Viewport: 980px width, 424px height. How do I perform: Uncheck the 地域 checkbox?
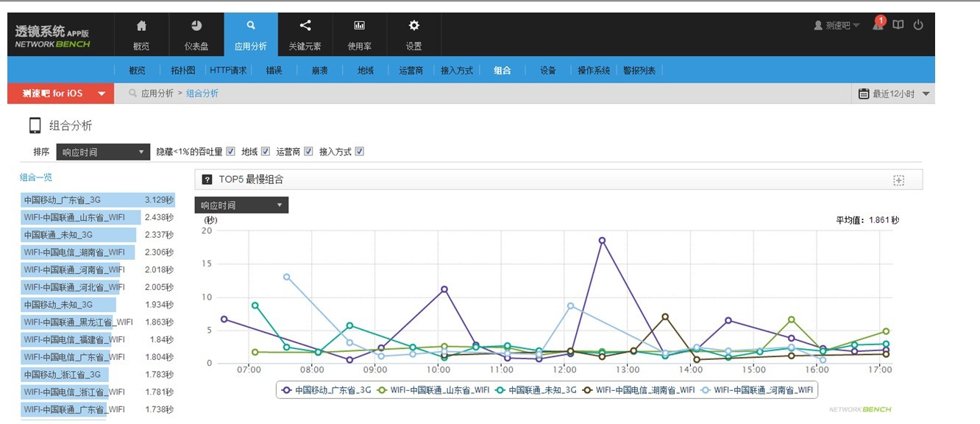click(x=266, y=152)
